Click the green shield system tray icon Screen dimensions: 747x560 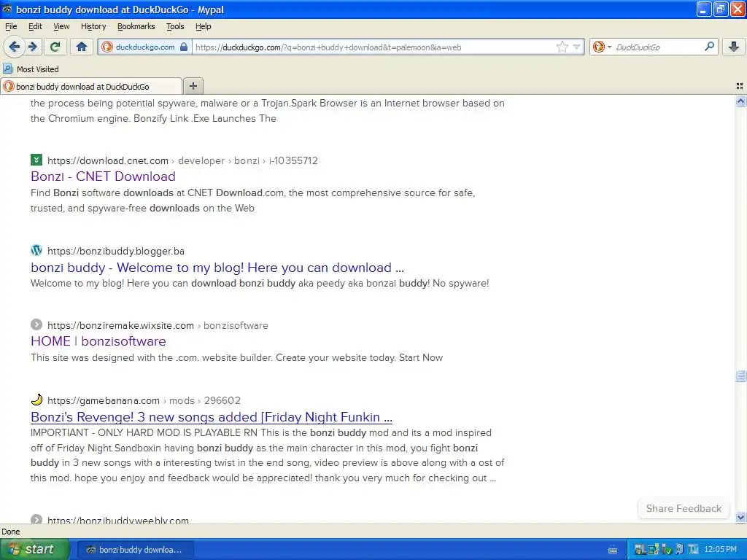point(667,550)
